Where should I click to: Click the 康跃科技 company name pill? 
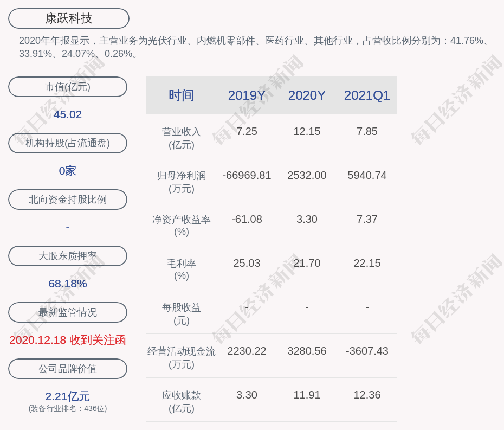[x=68, y=18]
